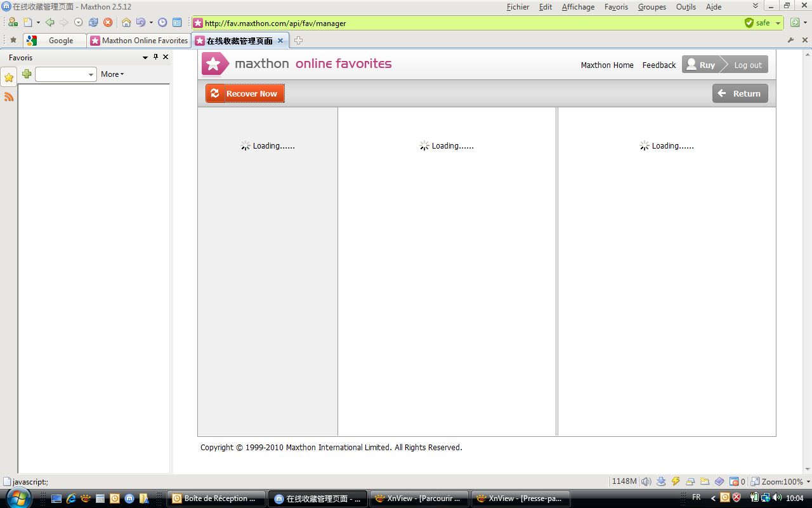Open the download manager status bar icon

coord(661,481)
